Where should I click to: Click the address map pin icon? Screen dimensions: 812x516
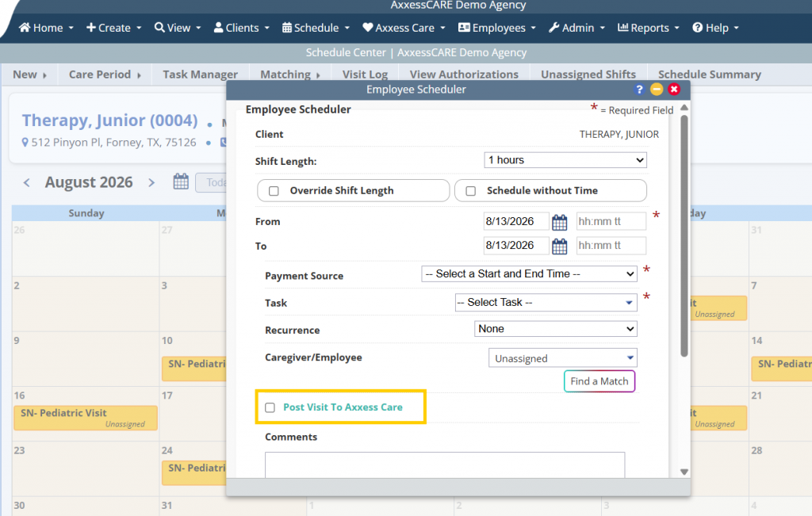(25, 143)
